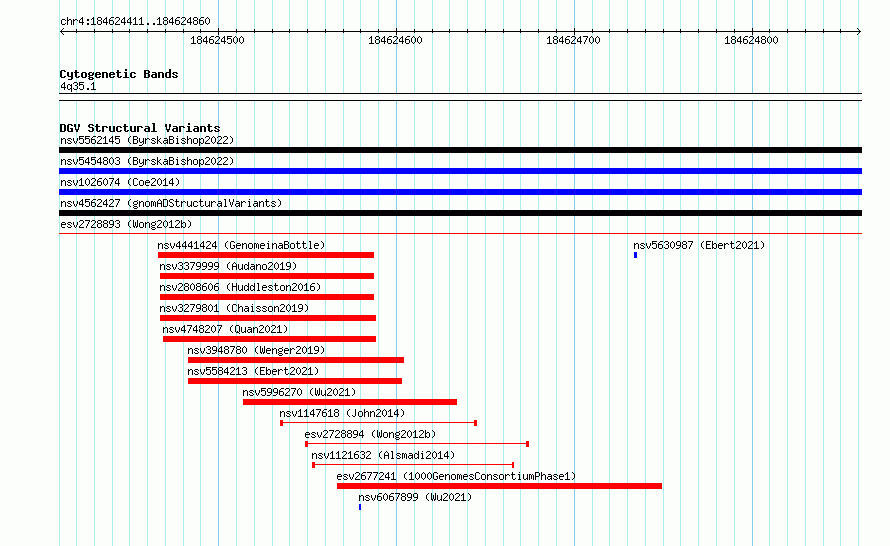This screenshot has height=546, width=890.
Task: Select the red bar of nsv4441424
Action: point(266,255)
